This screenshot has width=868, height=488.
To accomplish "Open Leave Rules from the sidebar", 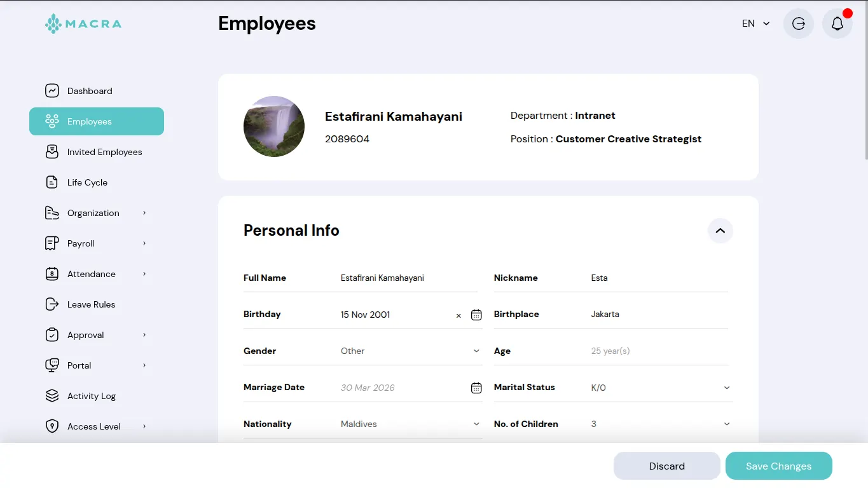I will (x=91, y=304).
